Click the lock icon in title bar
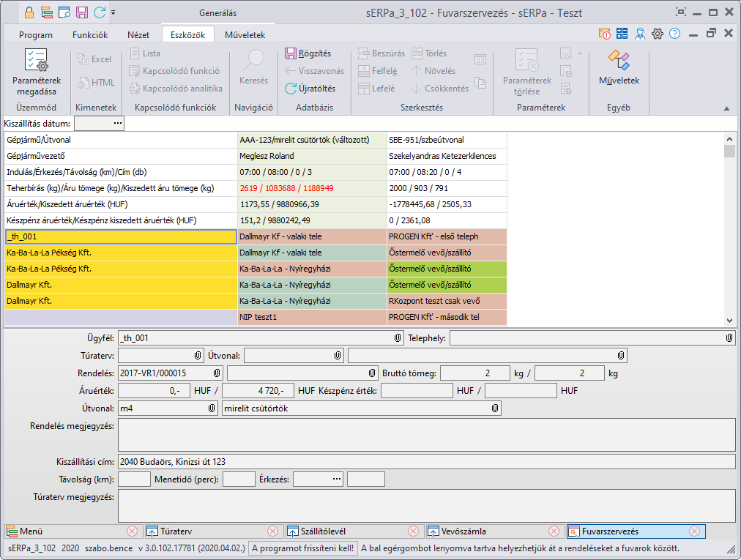 (x=29, y=12)
